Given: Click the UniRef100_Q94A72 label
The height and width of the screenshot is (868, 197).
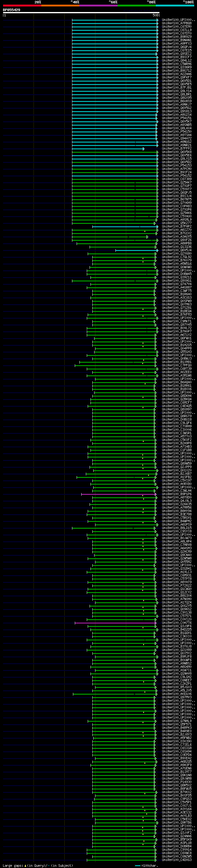Looking at the screenshot, I should (177, 139).
